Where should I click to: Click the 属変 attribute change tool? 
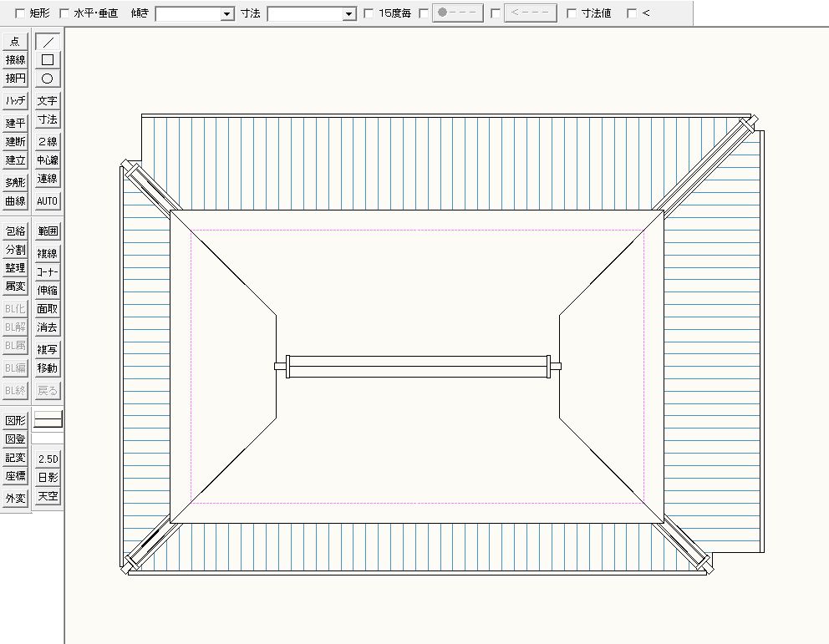pos(15,287)
